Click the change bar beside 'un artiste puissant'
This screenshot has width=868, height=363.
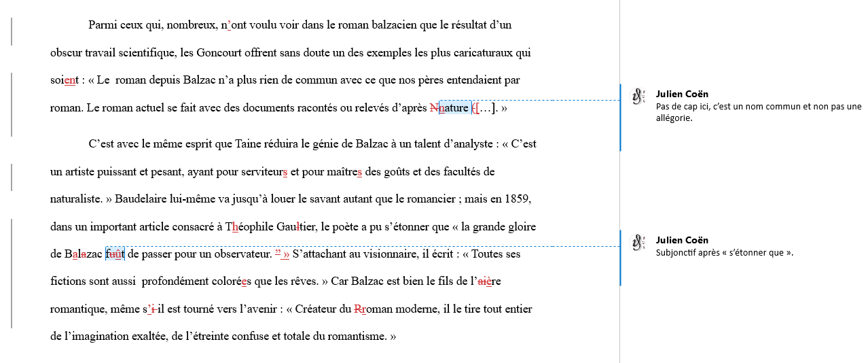[12, 177]
